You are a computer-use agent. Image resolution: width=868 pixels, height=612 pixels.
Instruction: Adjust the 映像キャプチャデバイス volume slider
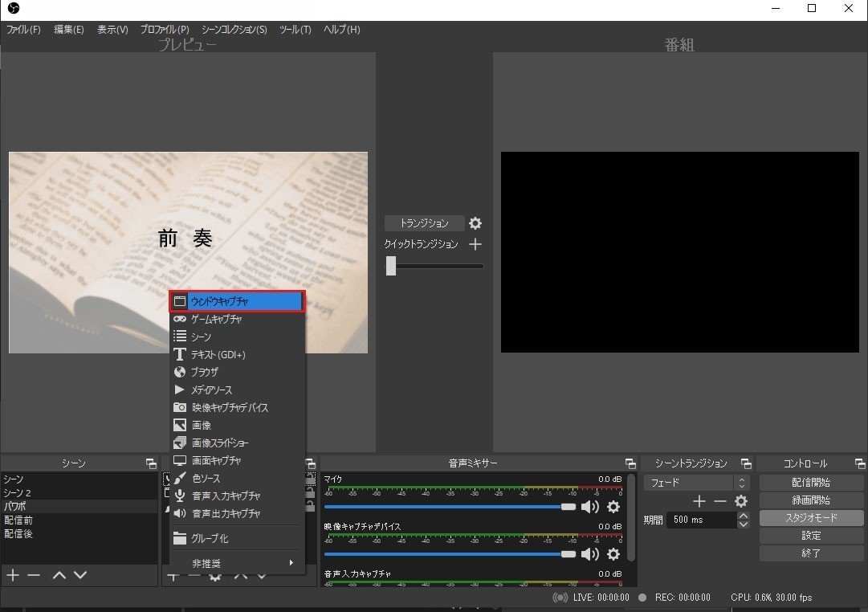(450, 554)
